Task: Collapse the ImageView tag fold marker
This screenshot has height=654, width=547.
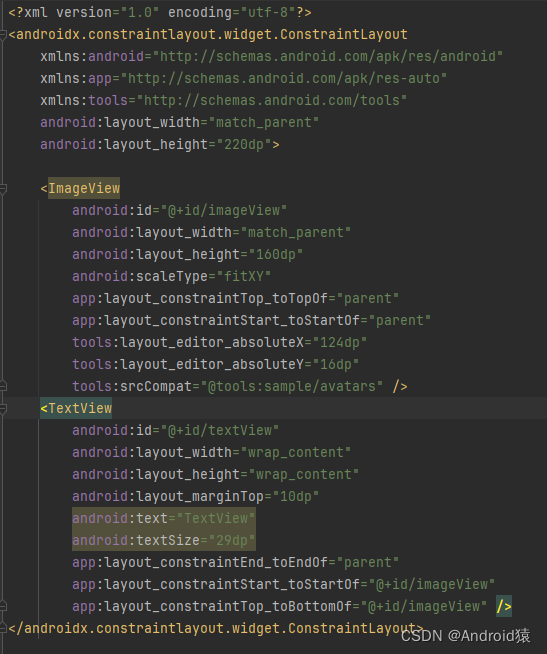Action: tap(3, 189)
